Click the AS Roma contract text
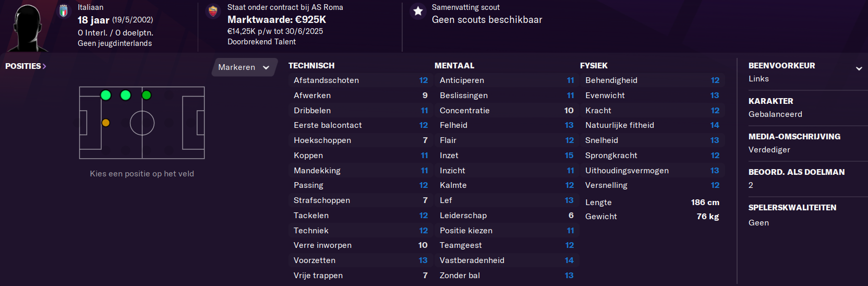This screenshot has height=286, width=868. click(285, 7)
